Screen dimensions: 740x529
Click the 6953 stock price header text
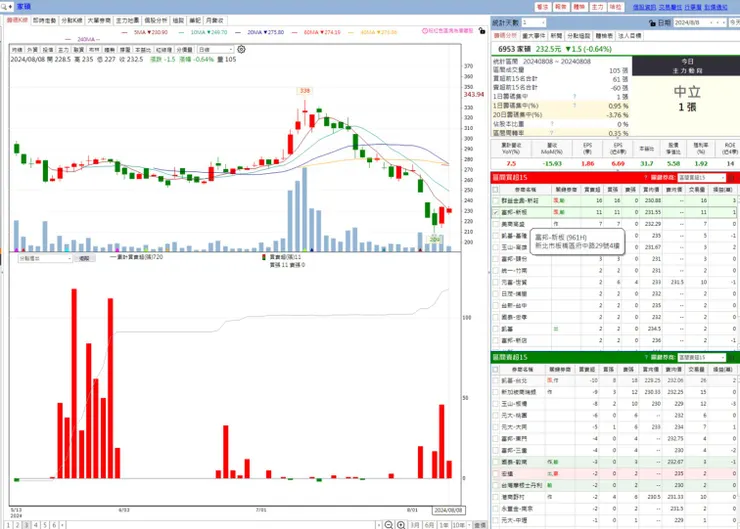coord(555,49)
